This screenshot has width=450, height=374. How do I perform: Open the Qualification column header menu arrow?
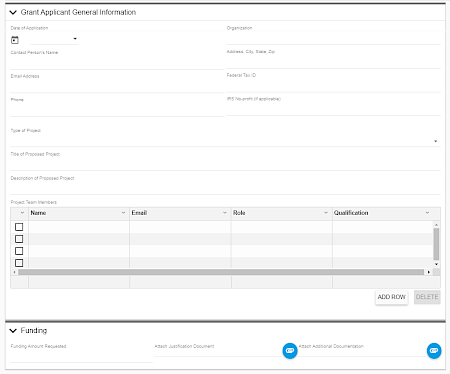coord(427,213)
